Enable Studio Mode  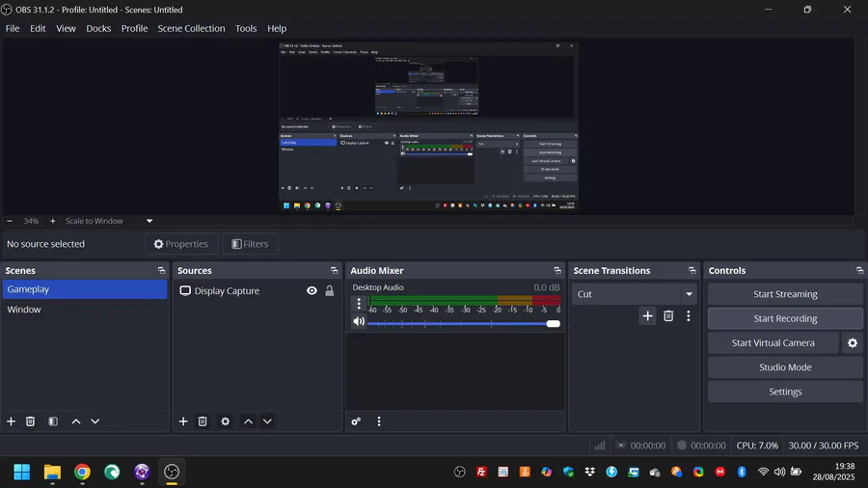click(785, 367)
